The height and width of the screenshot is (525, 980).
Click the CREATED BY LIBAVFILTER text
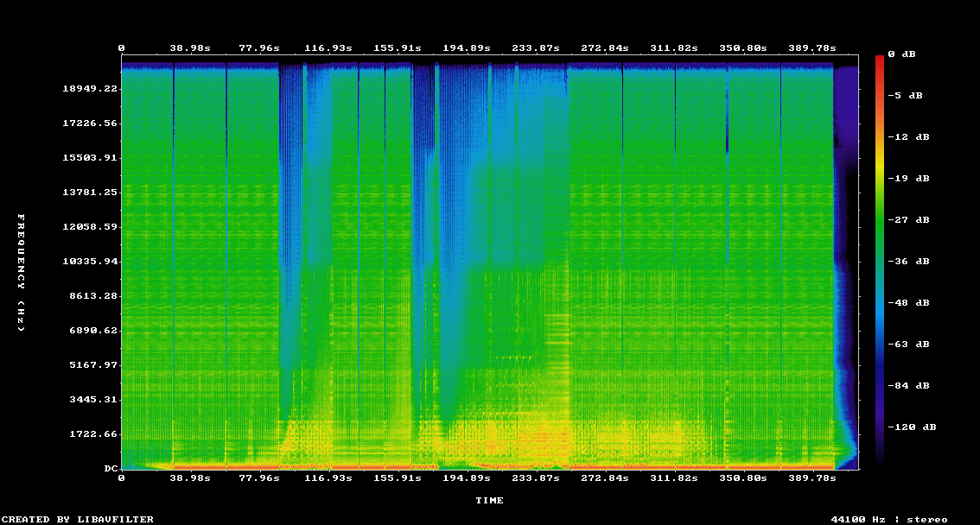click(x=77, y=519)
